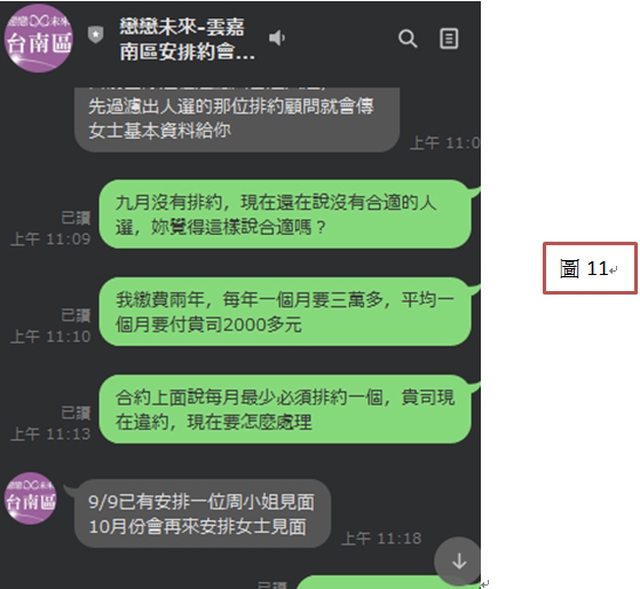Viewport: 640px width, 589px height.
Task: Select the message about 合約上面說每月
Action: [285, 409]
